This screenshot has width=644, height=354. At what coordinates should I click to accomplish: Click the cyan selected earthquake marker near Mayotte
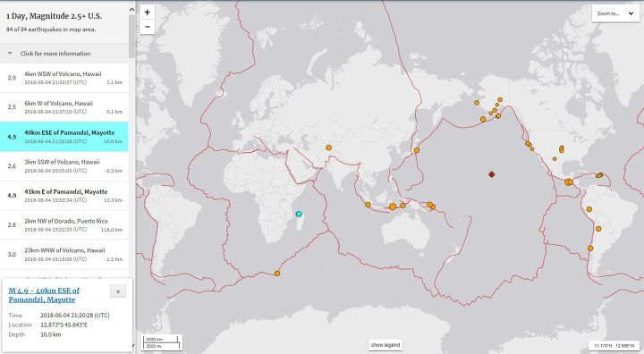click(299, 214)
